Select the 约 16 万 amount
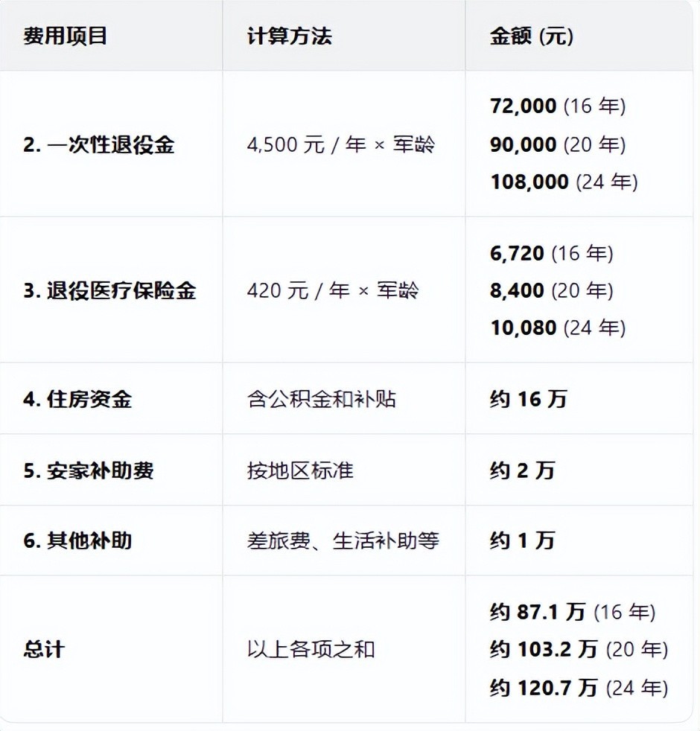700x731 pixels. (x=528, y=399)
